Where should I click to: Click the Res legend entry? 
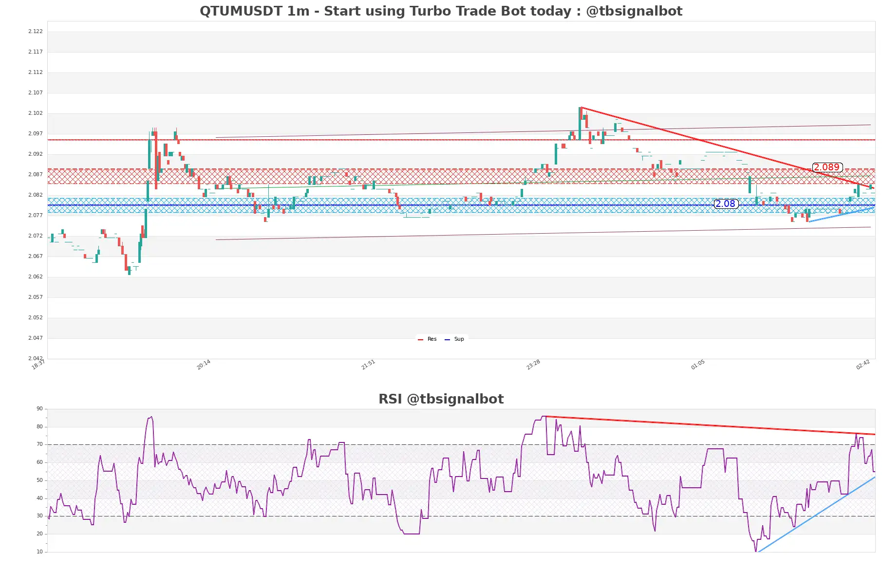tap(427, 339)
